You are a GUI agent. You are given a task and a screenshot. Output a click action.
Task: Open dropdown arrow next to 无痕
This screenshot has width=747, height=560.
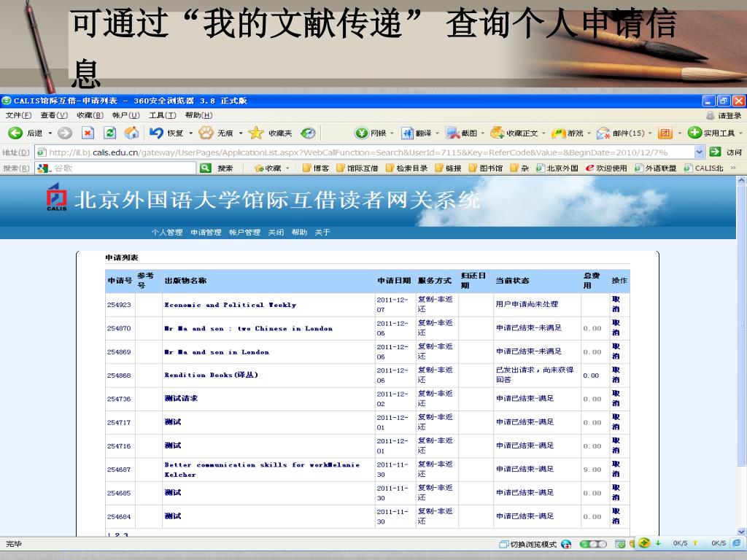point(241,133)
